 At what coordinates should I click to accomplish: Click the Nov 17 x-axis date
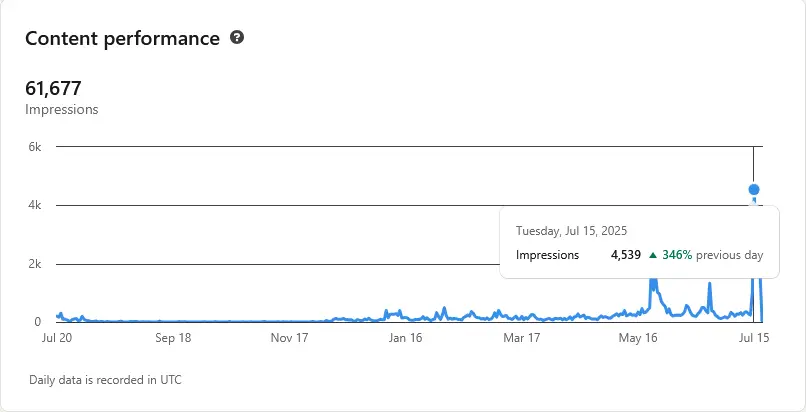(289, 338)
